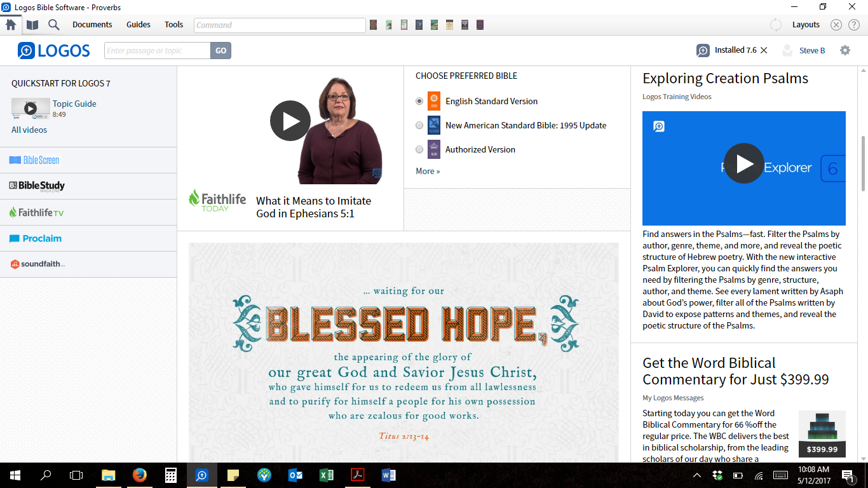The width and height of the screenshot is (868, 488).
Task: Open the Documents menu
Action: [x=92, y=24]
